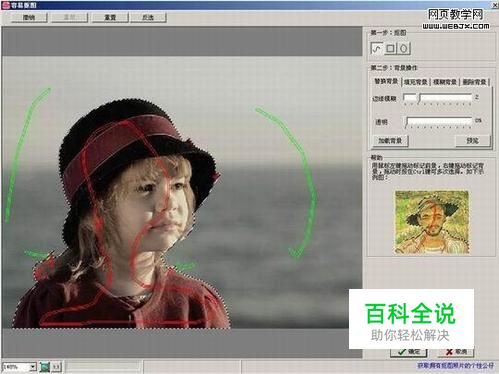This screenshot has height=374, width=499.
Task: Click the 撤销 undo button
Action: point(30,17)
